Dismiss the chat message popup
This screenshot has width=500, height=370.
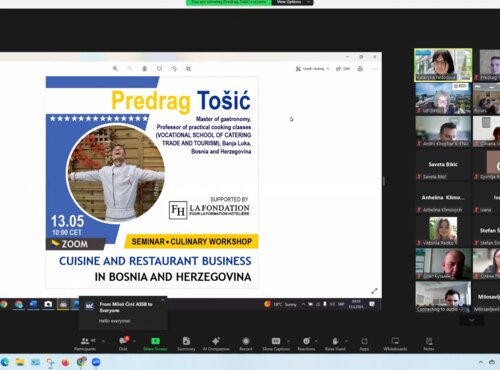[163, 300]
